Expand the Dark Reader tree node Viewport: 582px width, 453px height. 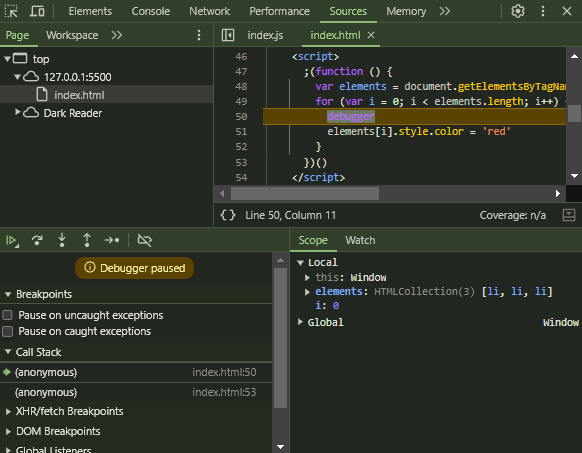pos(17,112)
